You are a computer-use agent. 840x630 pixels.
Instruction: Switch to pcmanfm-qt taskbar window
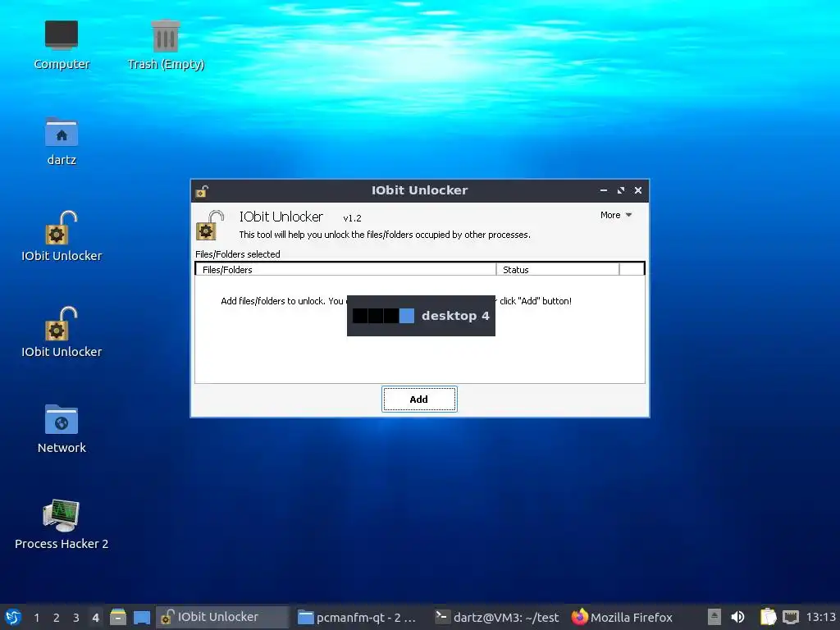pos(358,617)
